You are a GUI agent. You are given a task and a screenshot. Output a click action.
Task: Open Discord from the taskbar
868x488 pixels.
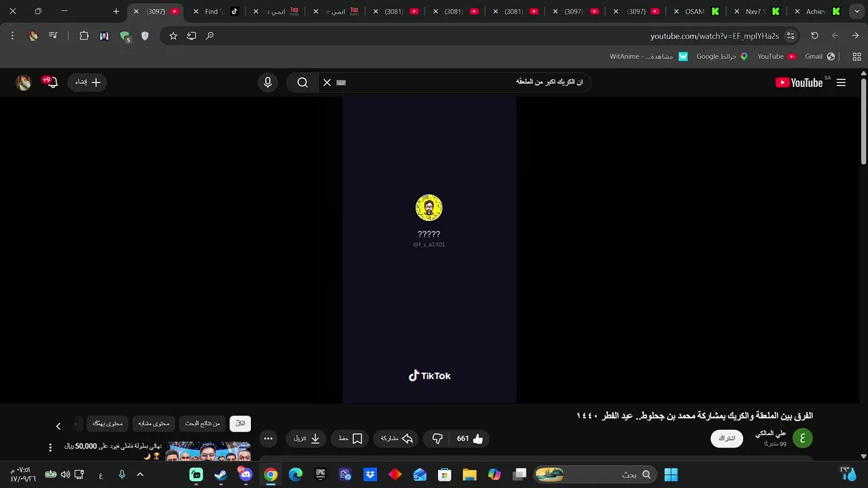click(x=245, y=474)
